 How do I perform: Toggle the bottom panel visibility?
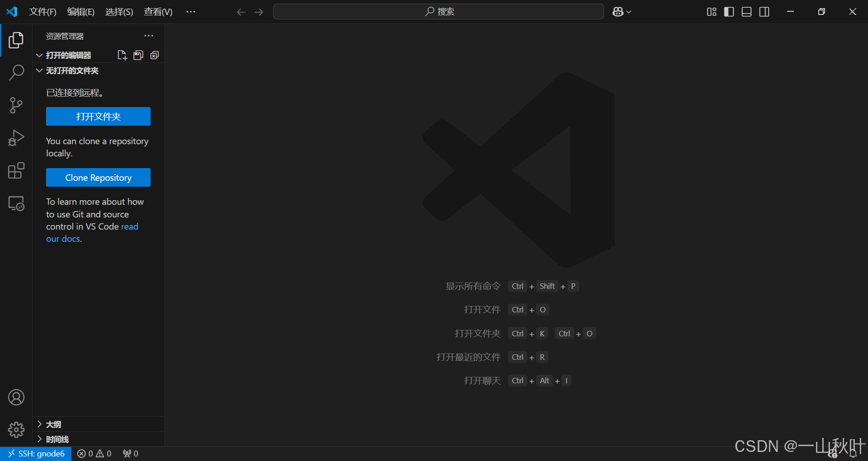pyautogui.click(x=747, y=12)
